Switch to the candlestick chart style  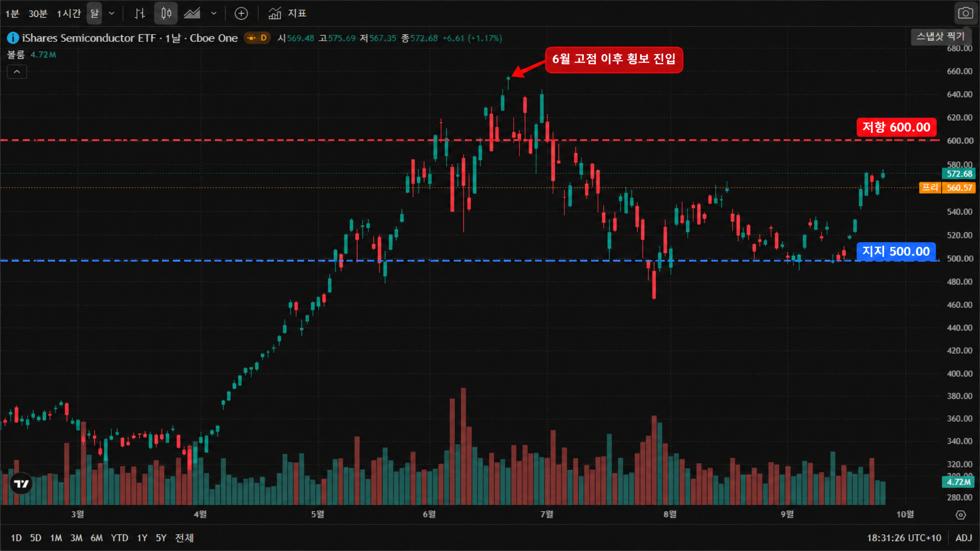pos(166,13)
